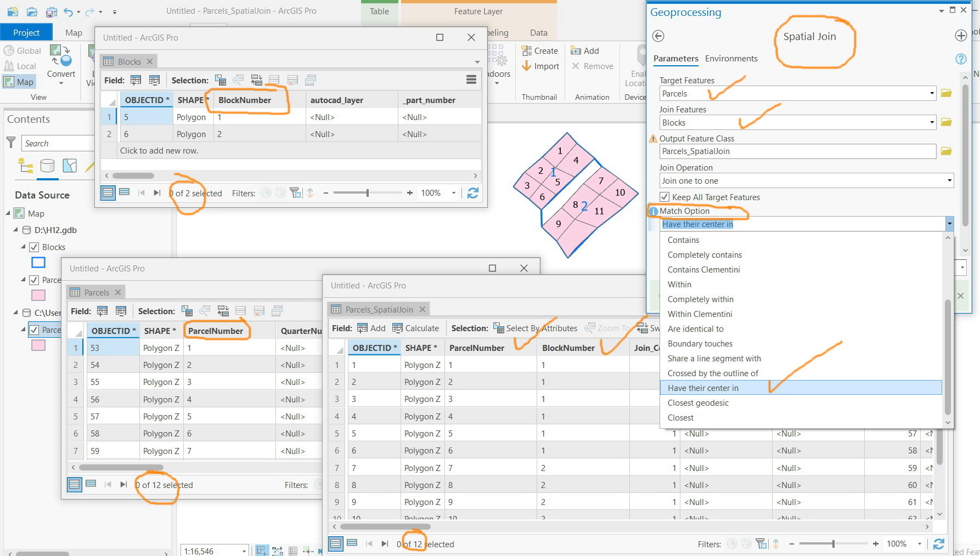Open the map scale 1:16,546 dropdown

(x=244, y=551)
